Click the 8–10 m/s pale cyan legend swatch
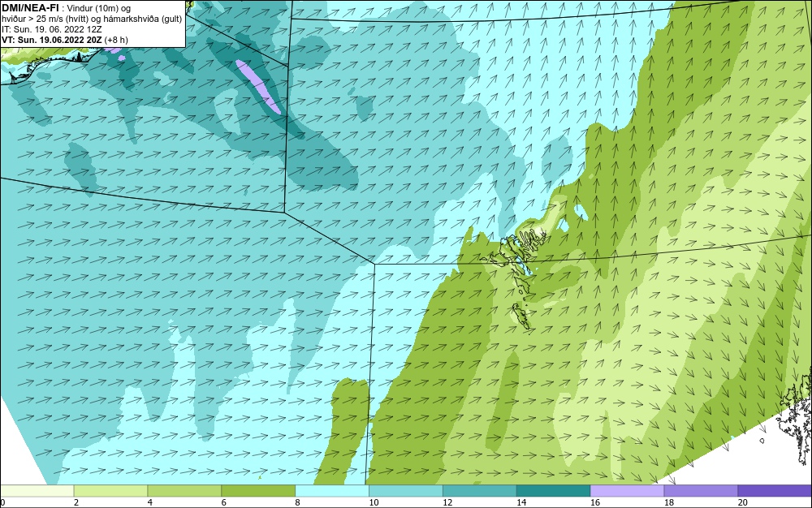Viewport: 812px width, 508px height. click(332, 491)
